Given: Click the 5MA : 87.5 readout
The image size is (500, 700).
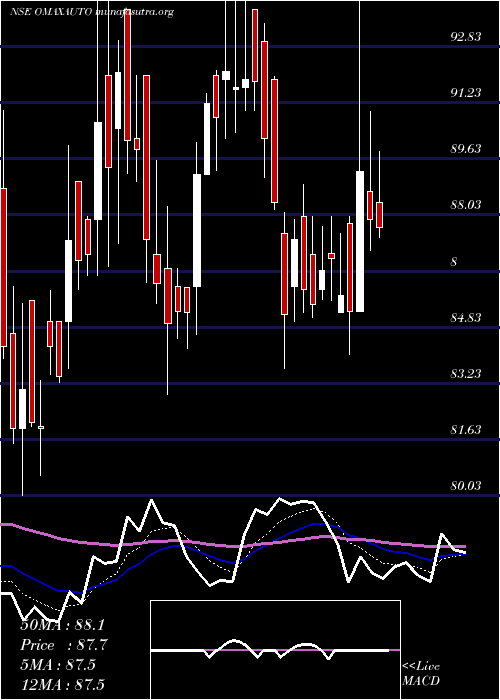Looking at the screenshot, I should pos(58,665).
